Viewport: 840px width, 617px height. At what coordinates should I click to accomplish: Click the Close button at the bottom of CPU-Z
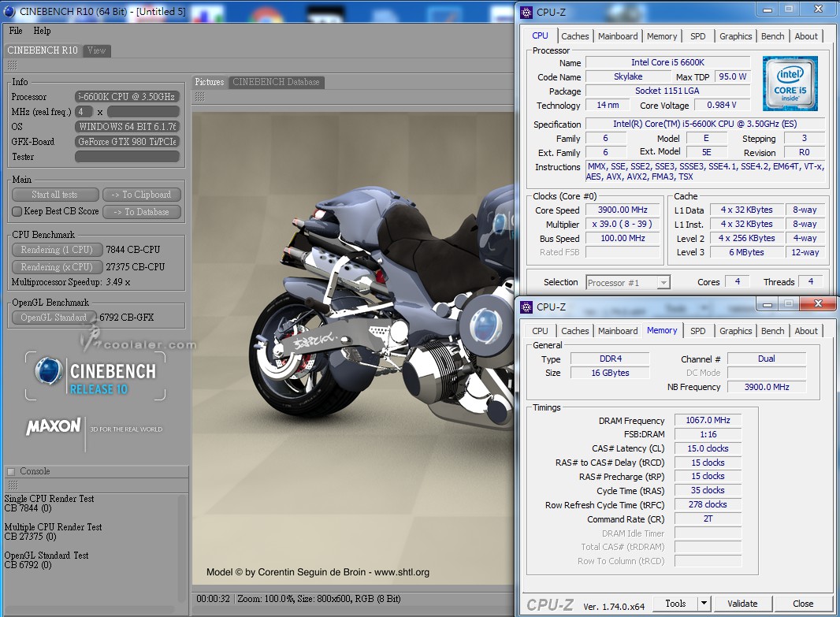[802, 604]
